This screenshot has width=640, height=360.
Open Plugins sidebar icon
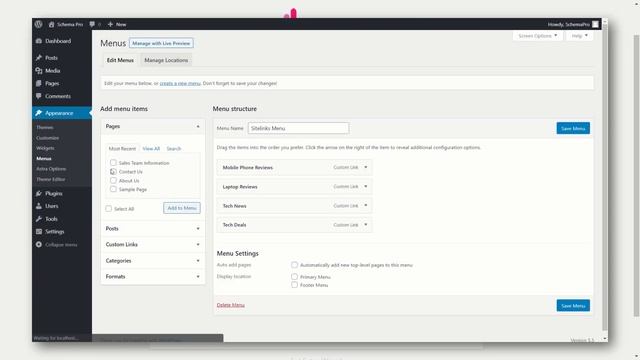(39, 193)
